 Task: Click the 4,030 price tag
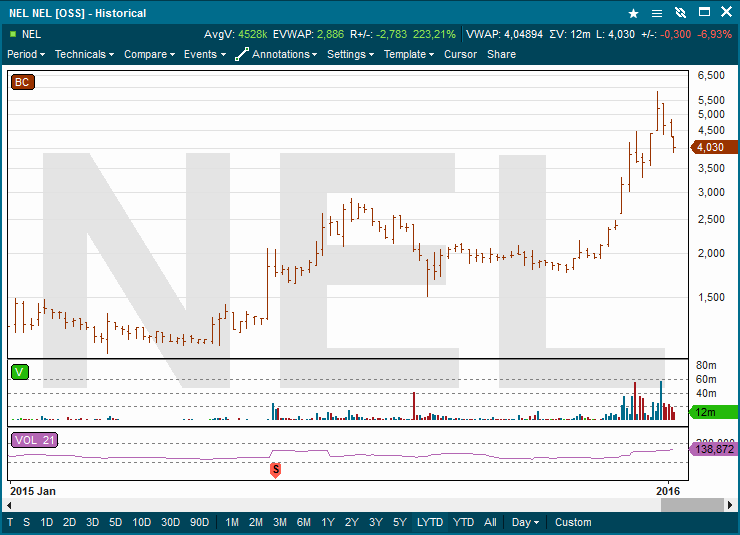click(x=714, y=147)
